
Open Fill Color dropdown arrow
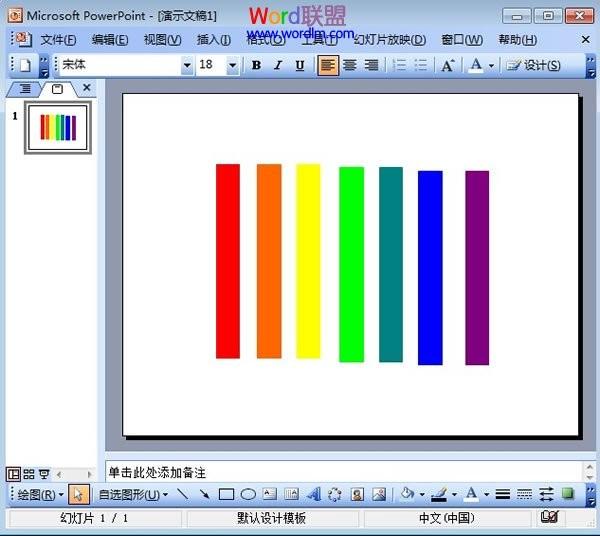tap(422, 495)
